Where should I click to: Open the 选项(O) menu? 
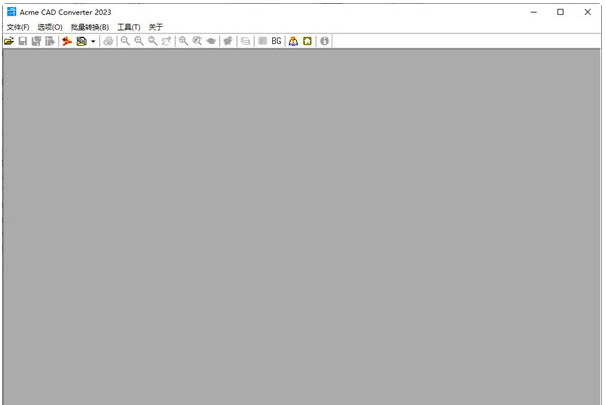(x=50, y=27)
